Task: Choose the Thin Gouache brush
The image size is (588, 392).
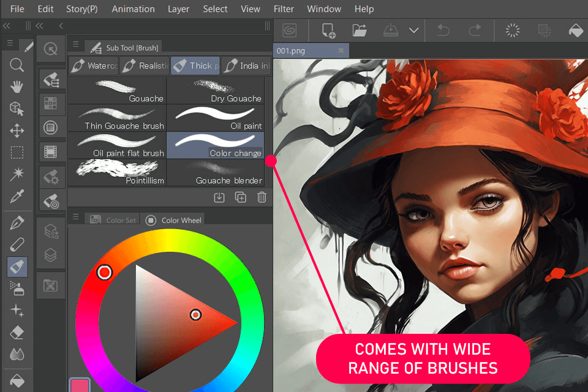Action: [117, 118]
